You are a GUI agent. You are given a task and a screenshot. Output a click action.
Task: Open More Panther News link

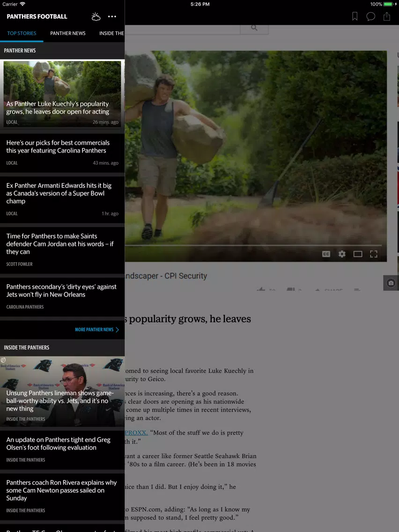point(94,329)
